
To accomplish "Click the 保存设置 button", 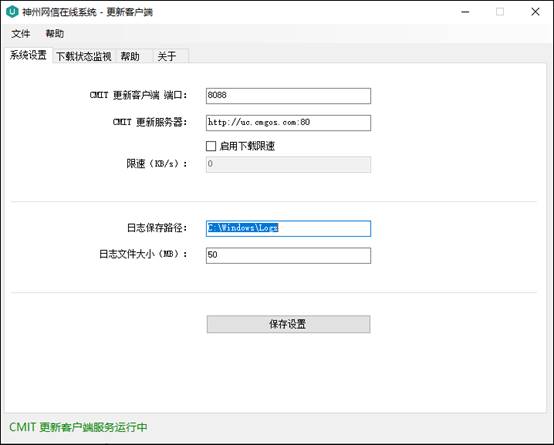I will pyautogui.click(x=288, y=324).
